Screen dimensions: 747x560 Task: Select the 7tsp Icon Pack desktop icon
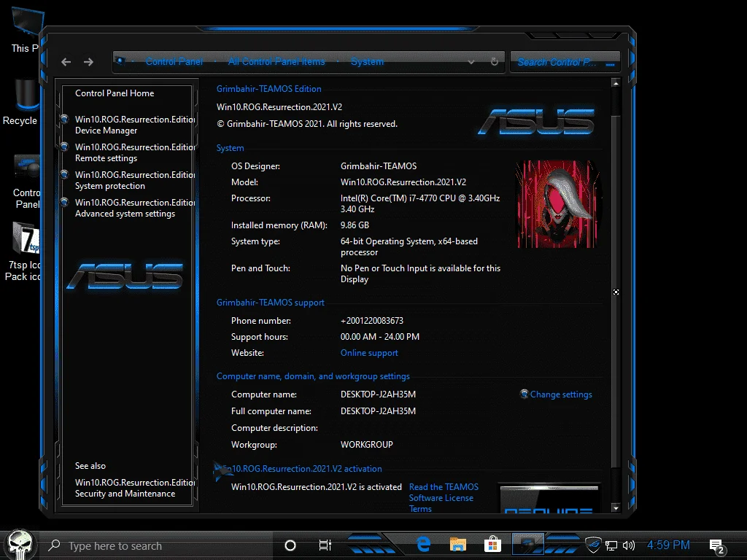[x=24, y=251]
